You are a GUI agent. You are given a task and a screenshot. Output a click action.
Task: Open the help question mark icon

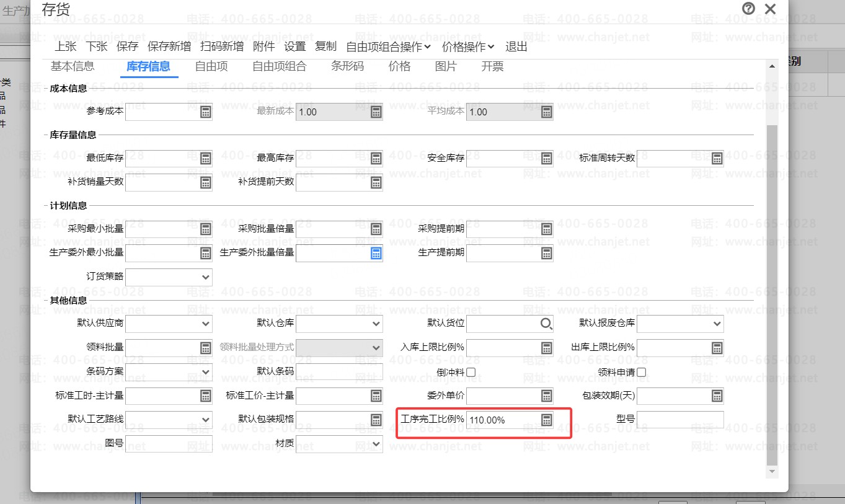coord(748,9)
